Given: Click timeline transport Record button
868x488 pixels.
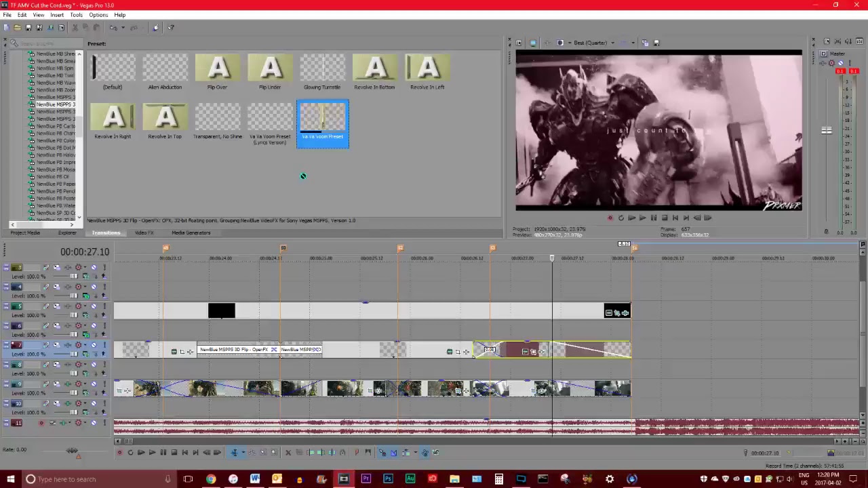Looking at the screenshot, I should 119,453.
